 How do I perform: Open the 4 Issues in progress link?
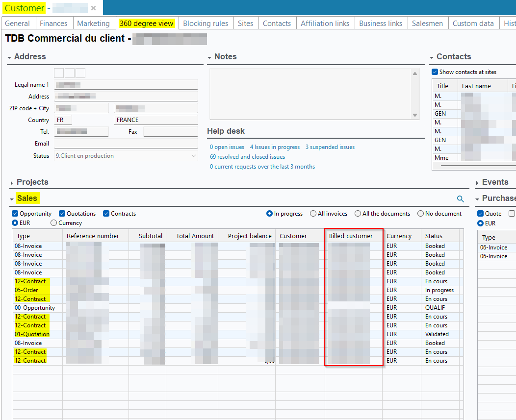tap(275, 147)
